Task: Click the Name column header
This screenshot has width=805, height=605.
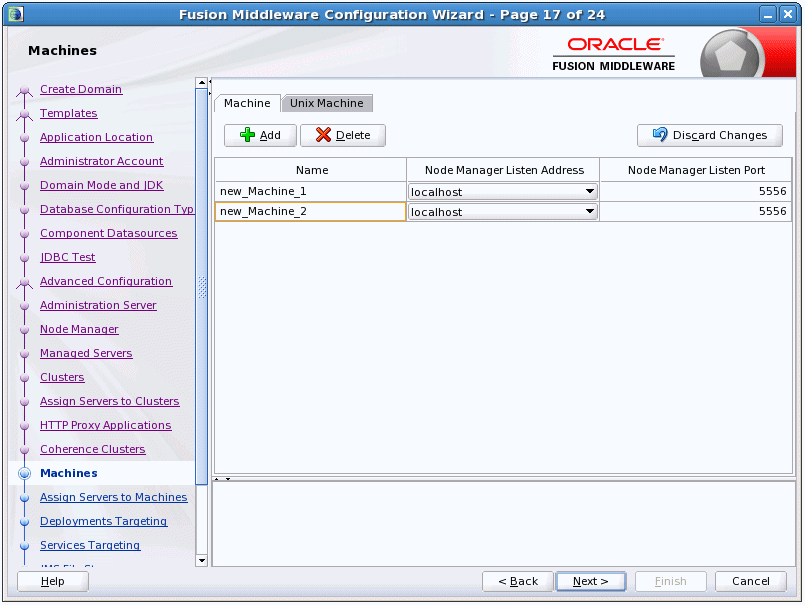Action: click(311, 170)
